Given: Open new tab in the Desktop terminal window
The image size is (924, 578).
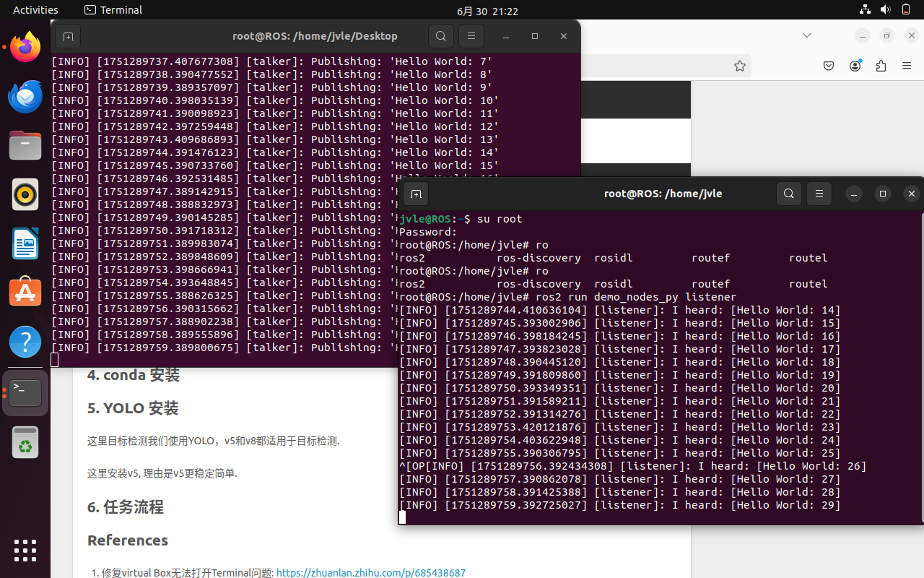Looking at the screenshot, I should (68, 36).
